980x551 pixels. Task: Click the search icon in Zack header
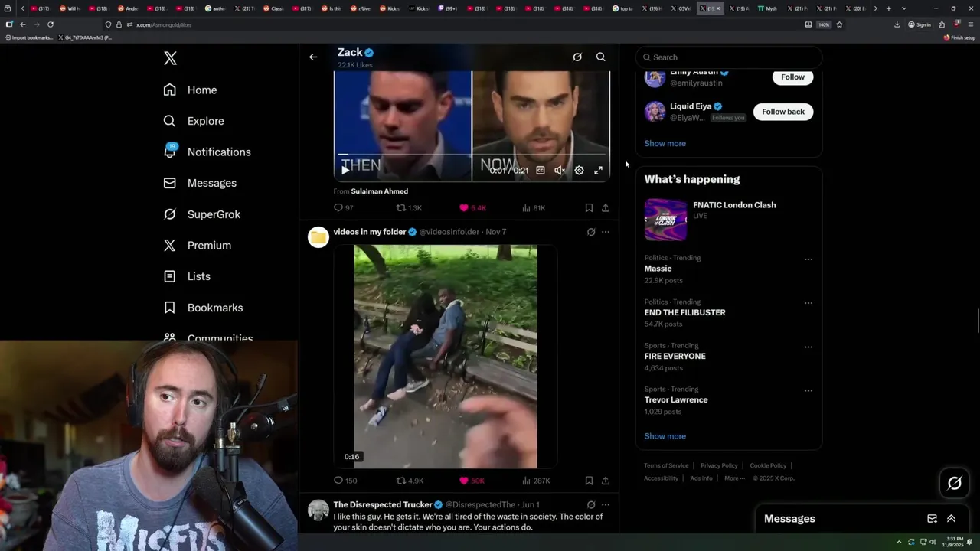coord(601,57)
